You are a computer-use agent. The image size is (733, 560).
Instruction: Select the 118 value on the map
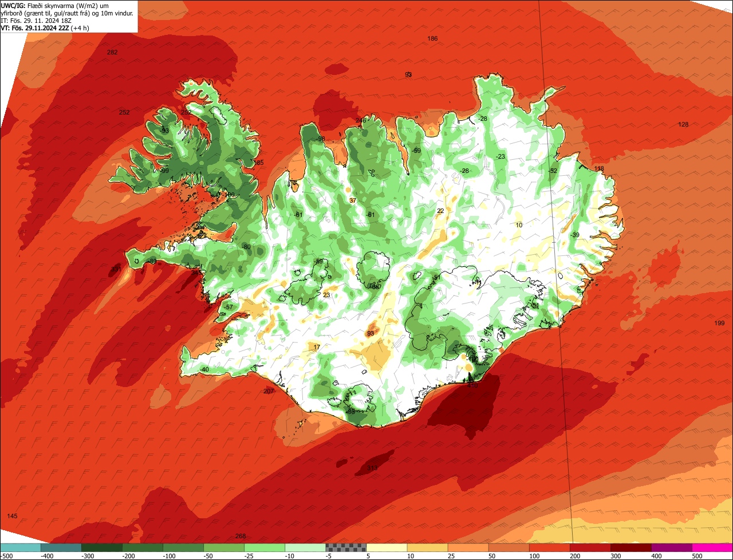[599, 168]
